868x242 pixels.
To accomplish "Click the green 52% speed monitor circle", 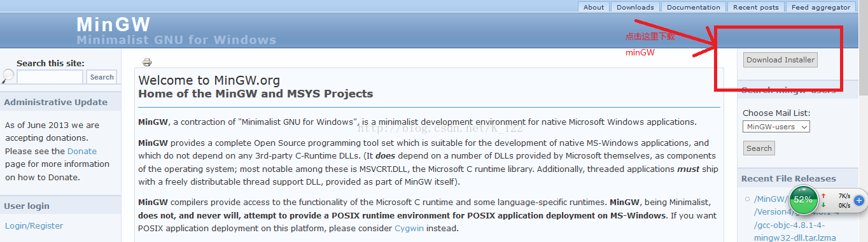I will pyautogui.click(x=803, y=200).
